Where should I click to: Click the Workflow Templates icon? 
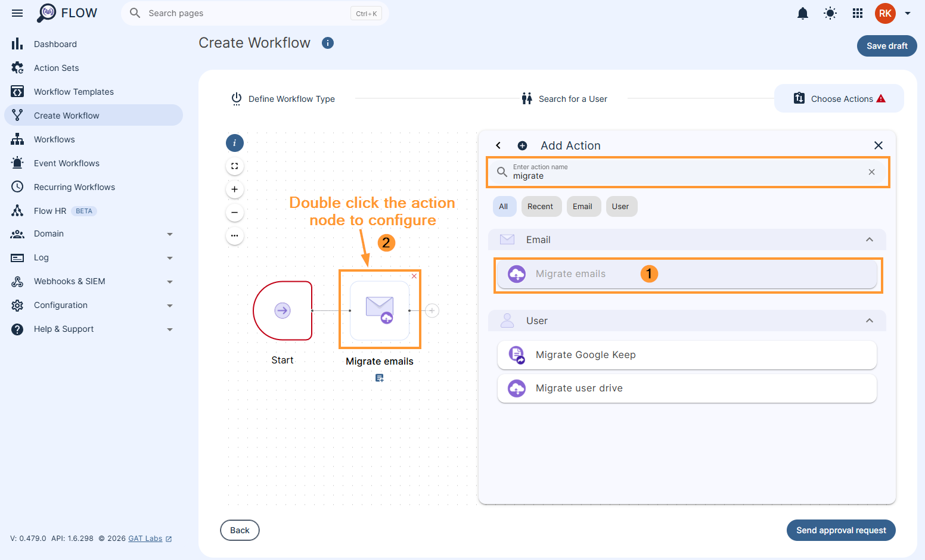[17, 92]
